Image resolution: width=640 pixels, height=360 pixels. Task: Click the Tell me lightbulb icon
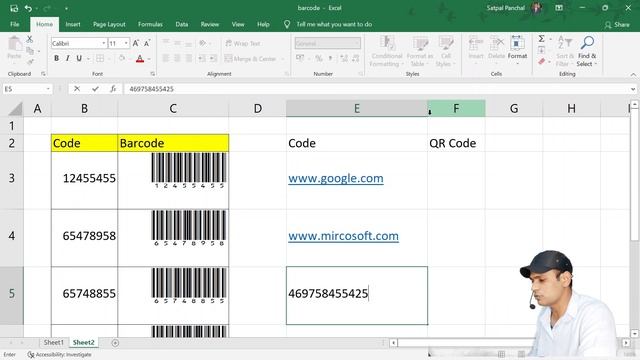287,24
